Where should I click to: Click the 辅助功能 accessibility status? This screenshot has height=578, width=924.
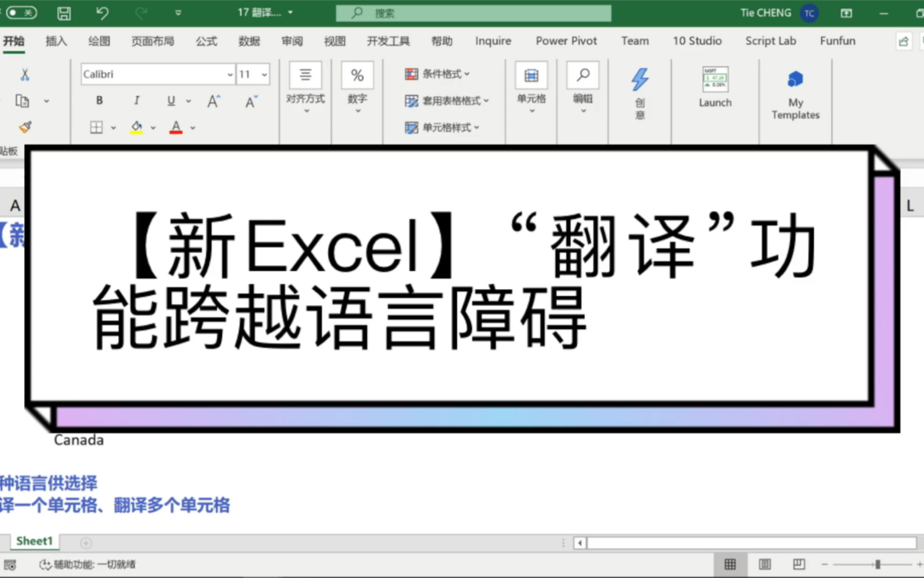(x=87, y=565)
